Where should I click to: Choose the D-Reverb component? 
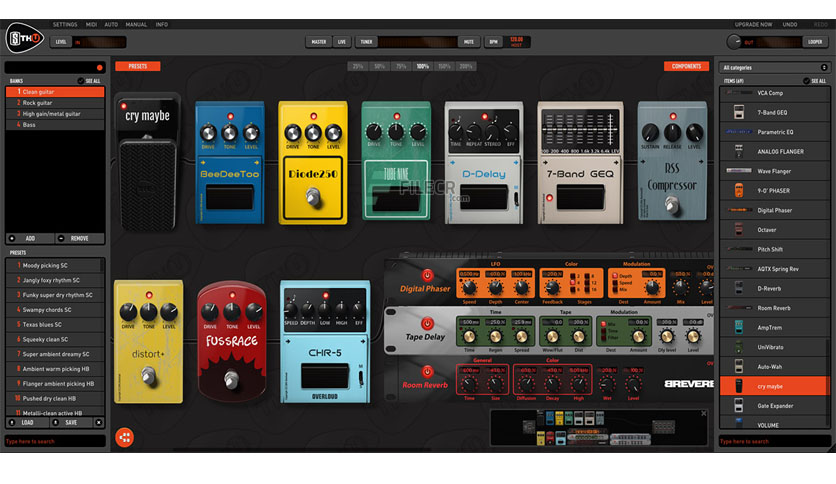[x=774, y=288]
